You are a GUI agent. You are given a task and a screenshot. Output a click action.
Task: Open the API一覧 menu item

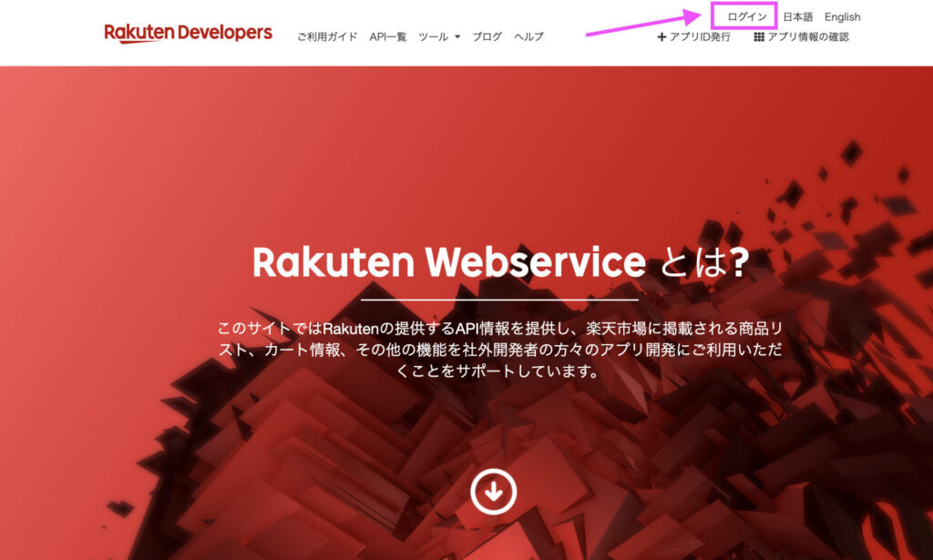[x=388, y=36]
